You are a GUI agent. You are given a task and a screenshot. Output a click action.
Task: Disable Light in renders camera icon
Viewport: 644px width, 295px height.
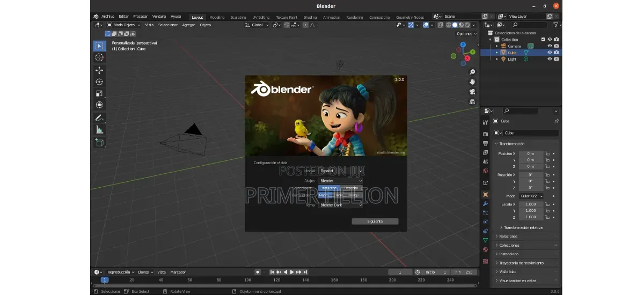pos(557,59)
